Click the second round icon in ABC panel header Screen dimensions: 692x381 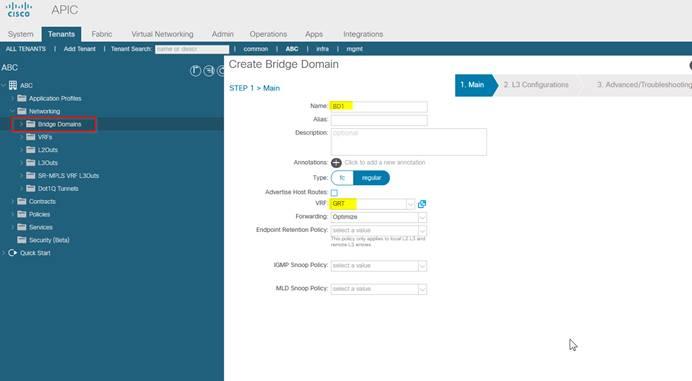coord(209,71)
